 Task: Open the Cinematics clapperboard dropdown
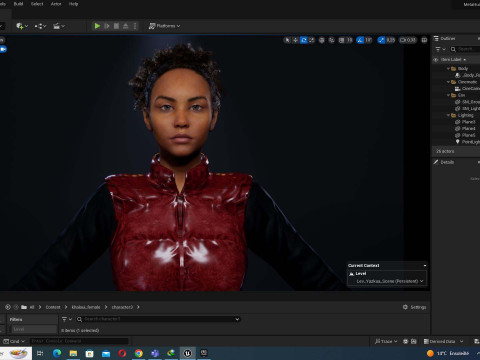pos(59,26)
